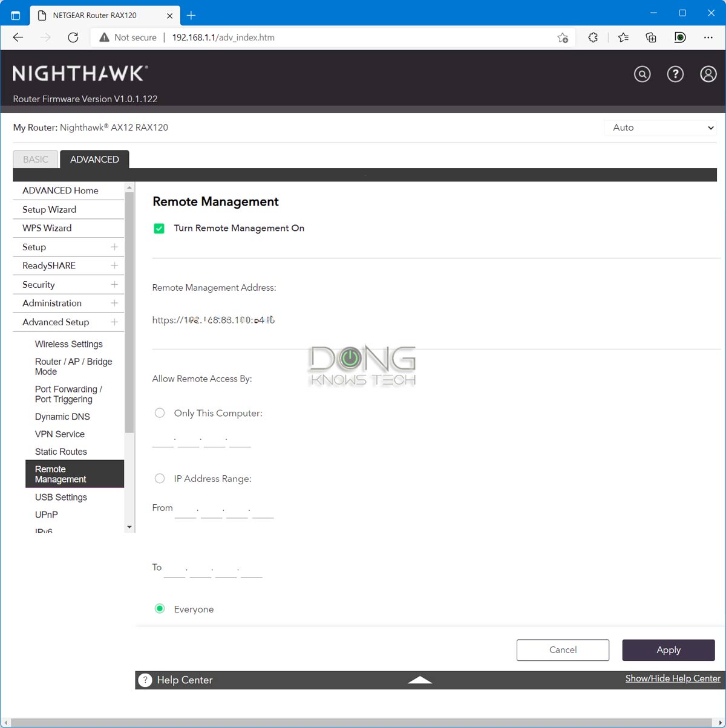This screenshot has width=726, height=728.
Task: Click first octet of From IP field
Action: tap(186, 510)
